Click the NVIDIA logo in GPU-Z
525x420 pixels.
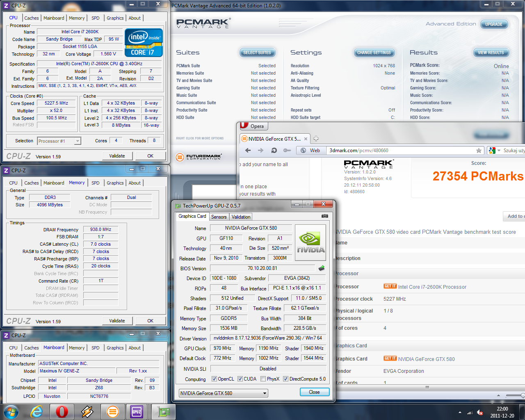tap(310, 242)
